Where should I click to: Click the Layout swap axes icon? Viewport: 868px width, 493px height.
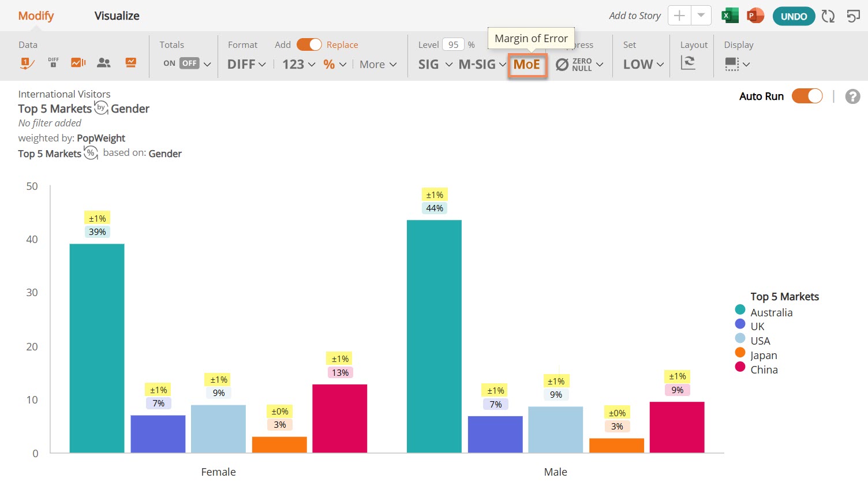click(688, 63)
